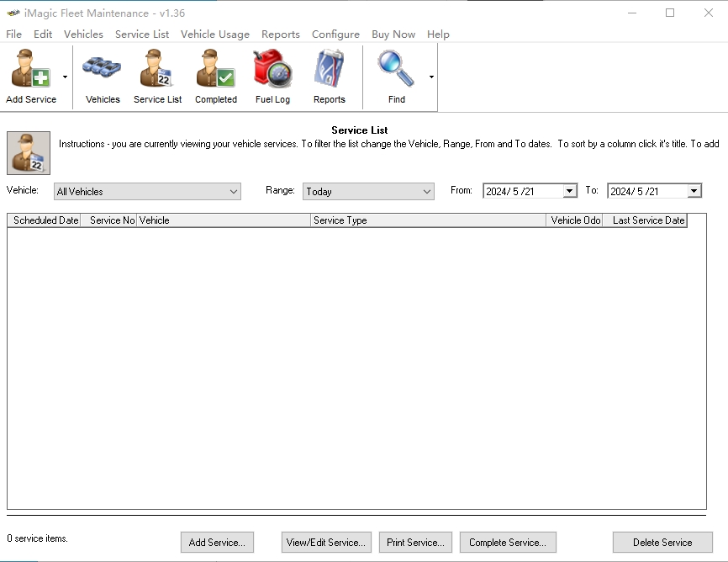The height and width of the screenshot is (562, 728).
Task: Sort by Service No column
Action: (x=108, y=220)
